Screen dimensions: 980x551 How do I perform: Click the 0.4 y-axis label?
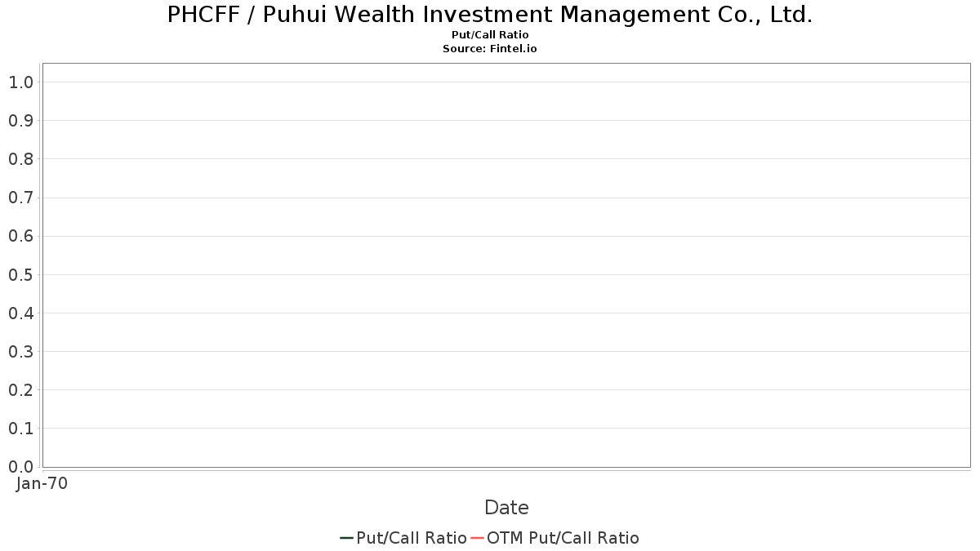(21, 313)
